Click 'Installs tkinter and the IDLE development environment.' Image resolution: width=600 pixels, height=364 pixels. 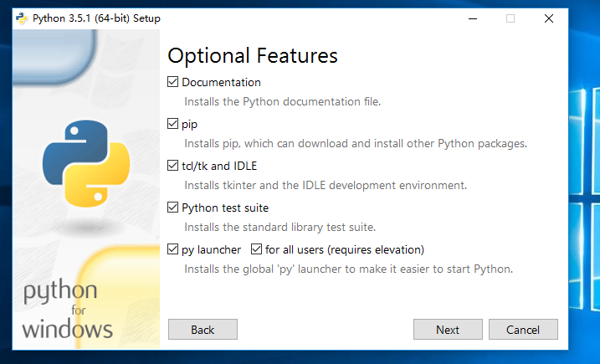coord(326,185)
